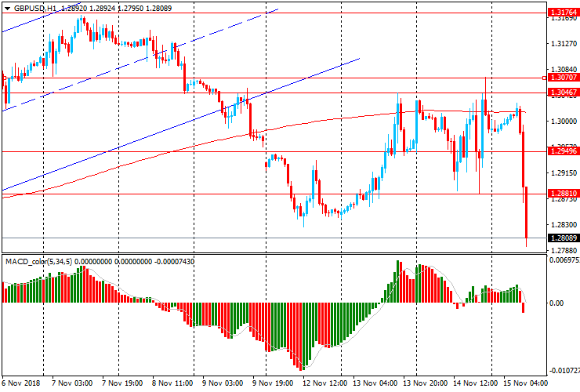Select the 7 Nov 19:00 time label
This screenshot has width=580, height=392.
click(125, 383)
